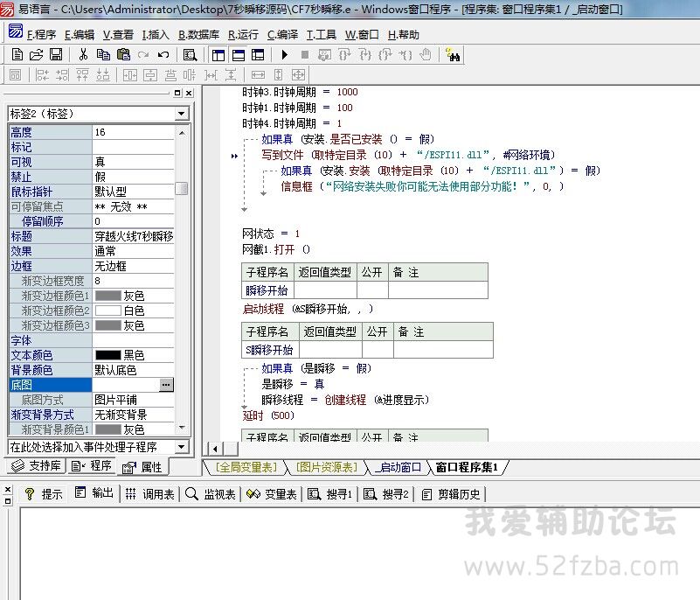Click the property list vertical scrollbar thumb
700x600 pixels.
181,188
